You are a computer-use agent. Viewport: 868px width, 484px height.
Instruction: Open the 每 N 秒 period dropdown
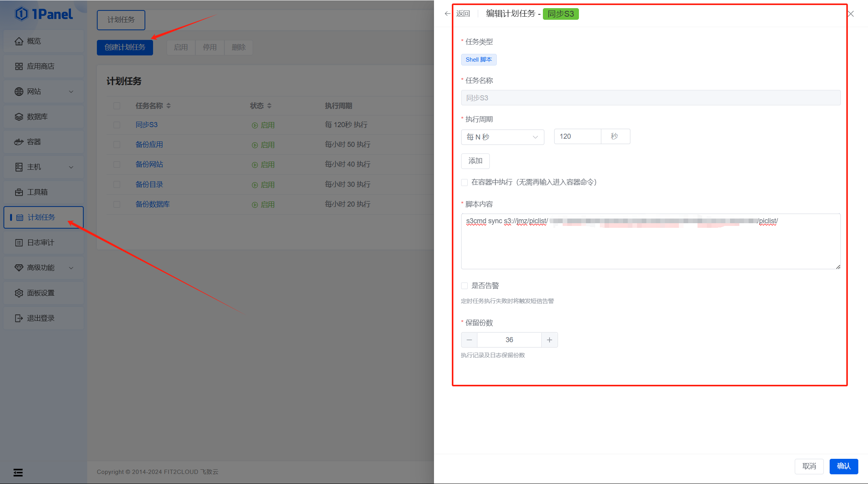click(502, 137)
